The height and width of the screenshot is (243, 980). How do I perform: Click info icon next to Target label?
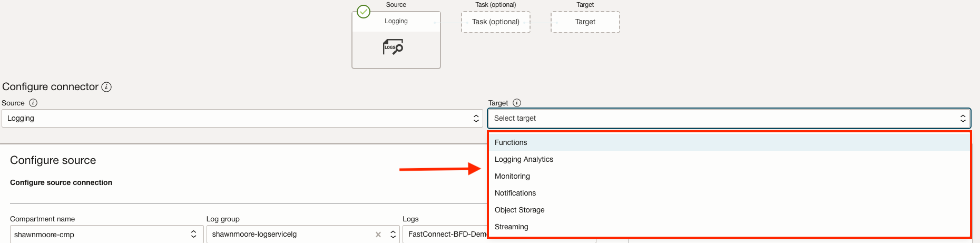coord(517,103)
